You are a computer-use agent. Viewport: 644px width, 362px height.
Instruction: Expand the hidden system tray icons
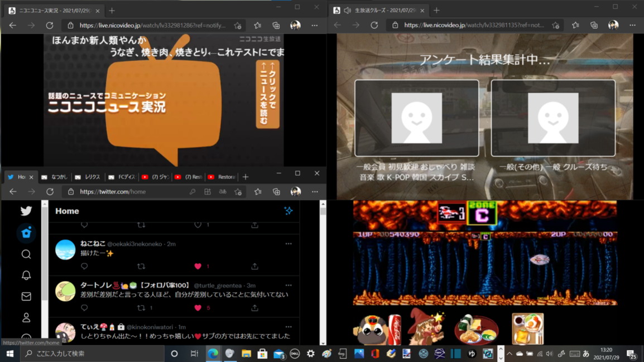[x=509, y=354]
